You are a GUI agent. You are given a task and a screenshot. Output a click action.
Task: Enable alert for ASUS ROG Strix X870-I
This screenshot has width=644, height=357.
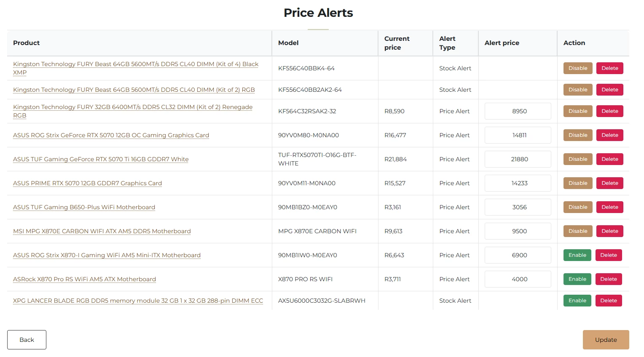pos(577,255)
